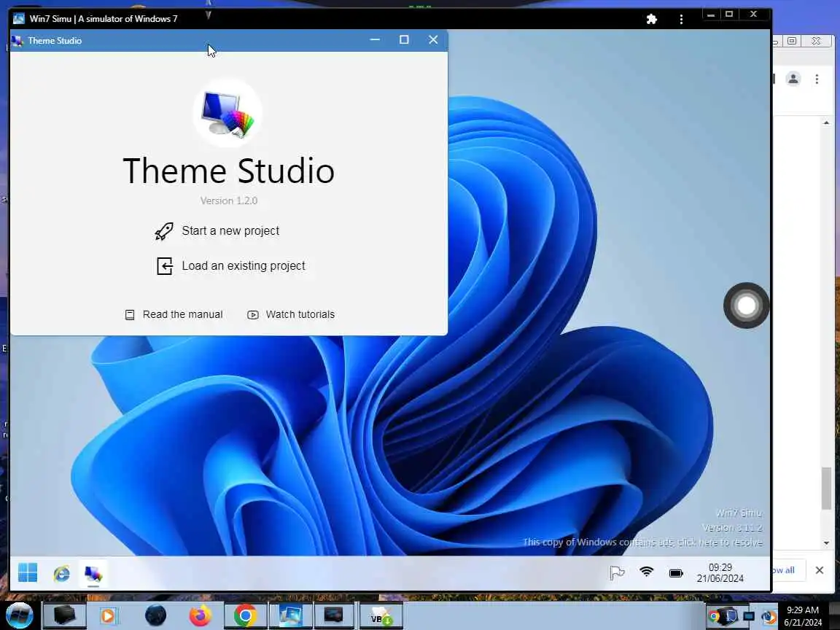Screen dimensions: 840x630
Task: Click the Theme Studio title bar icon
Action: coord(17,41)
